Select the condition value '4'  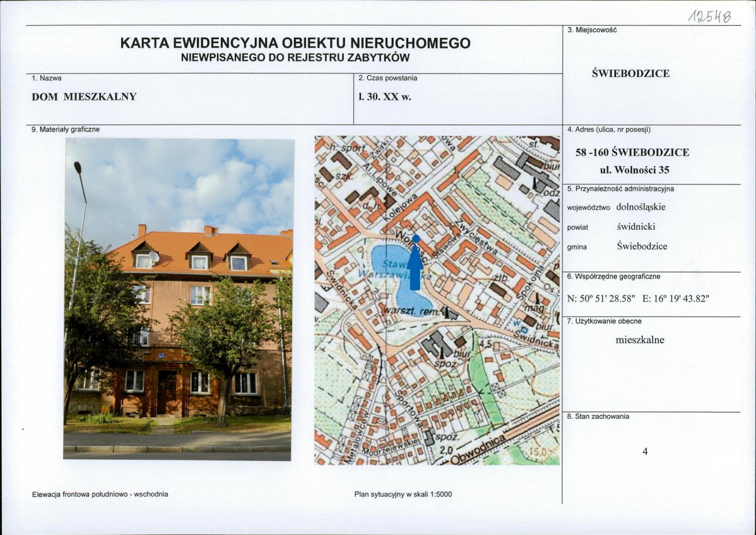click(x=645, y=452)
